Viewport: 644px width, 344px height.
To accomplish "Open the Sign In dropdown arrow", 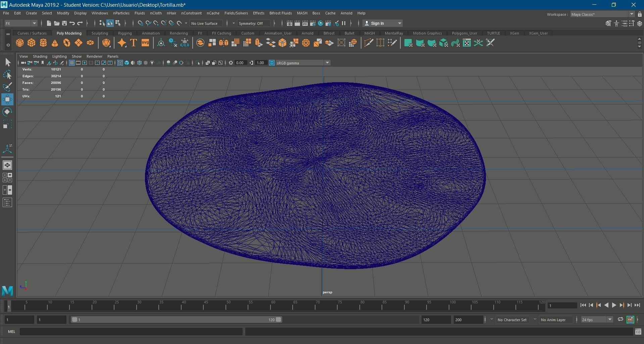I will 399,23.
